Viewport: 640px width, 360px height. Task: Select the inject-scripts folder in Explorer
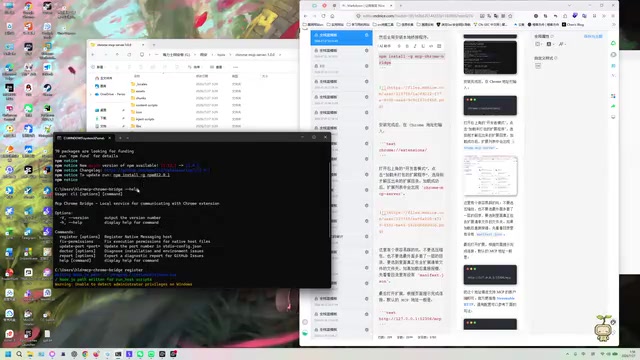click(x=142, y=119)
